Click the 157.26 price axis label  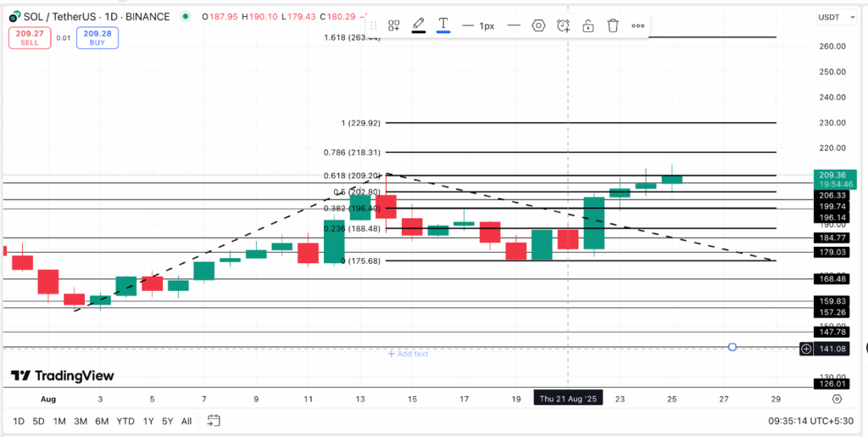[x=832, y=312]
